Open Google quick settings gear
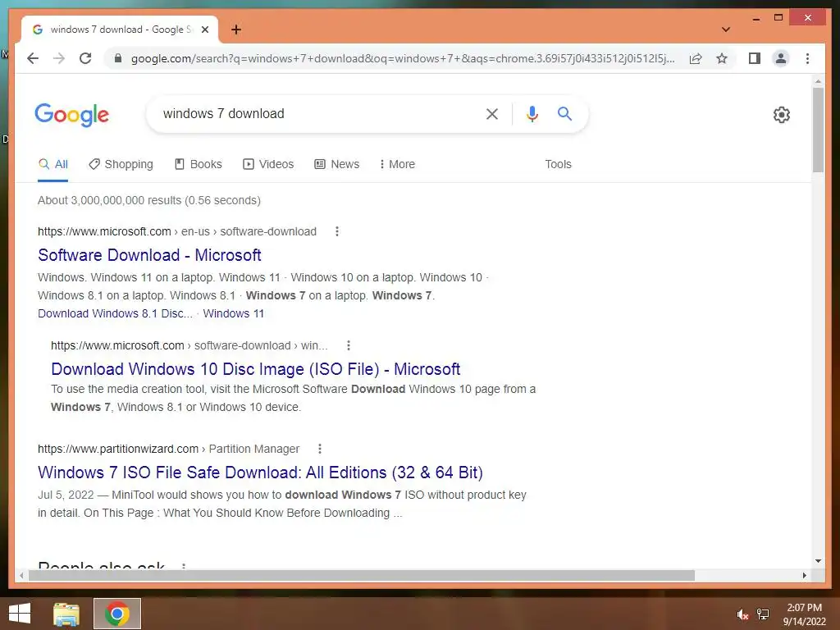The width and height of the screenshot is (840, 630). [781, 115]
